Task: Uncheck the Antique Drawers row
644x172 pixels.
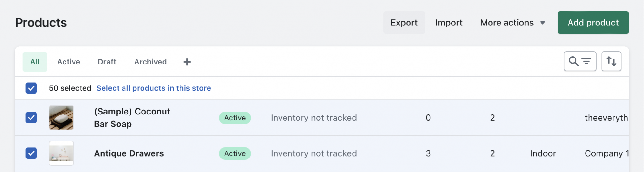Action: [x=31, y=153]
